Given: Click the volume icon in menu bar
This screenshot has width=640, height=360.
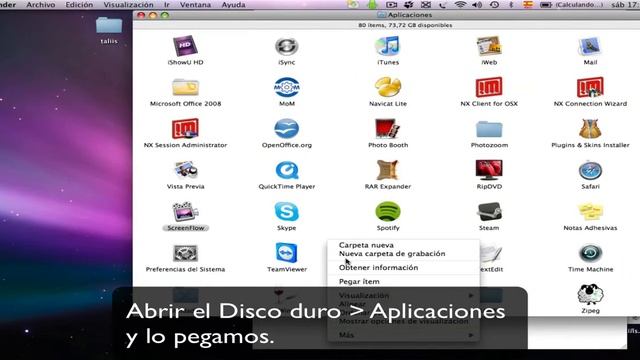Looking at the screenshot, I should 477,4.
